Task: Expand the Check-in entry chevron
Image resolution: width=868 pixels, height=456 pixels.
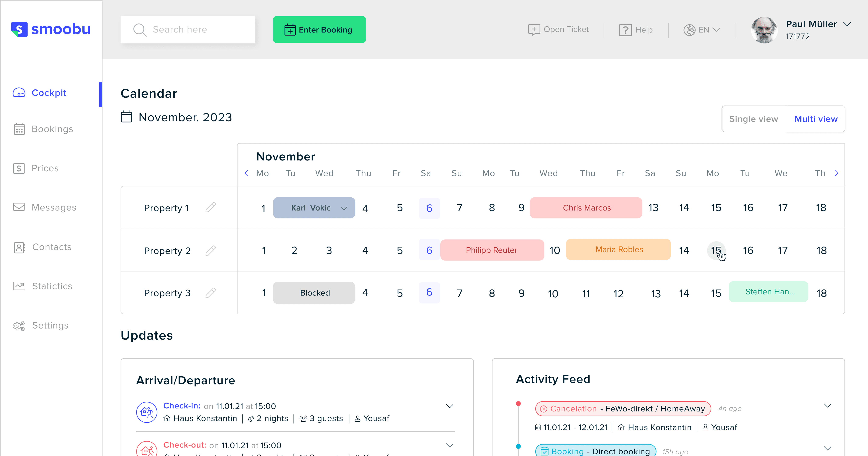Action: 449,406
